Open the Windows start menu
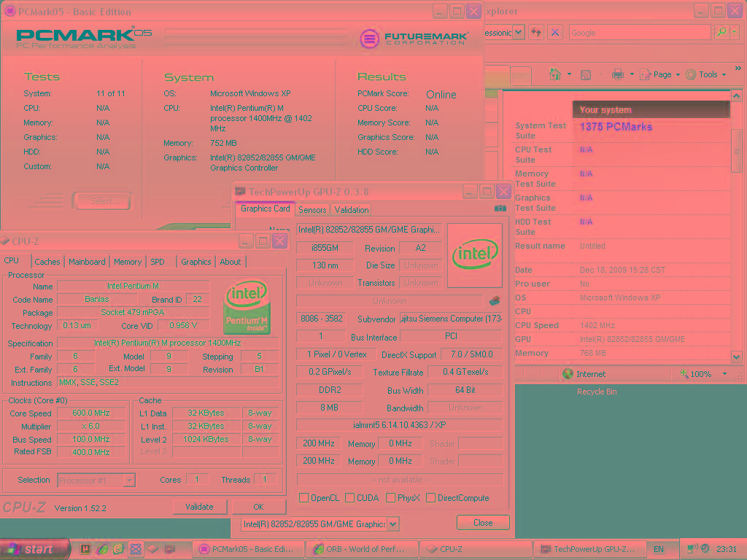The height and width of the screenshot is (560, 747). [x=34, y=549]
